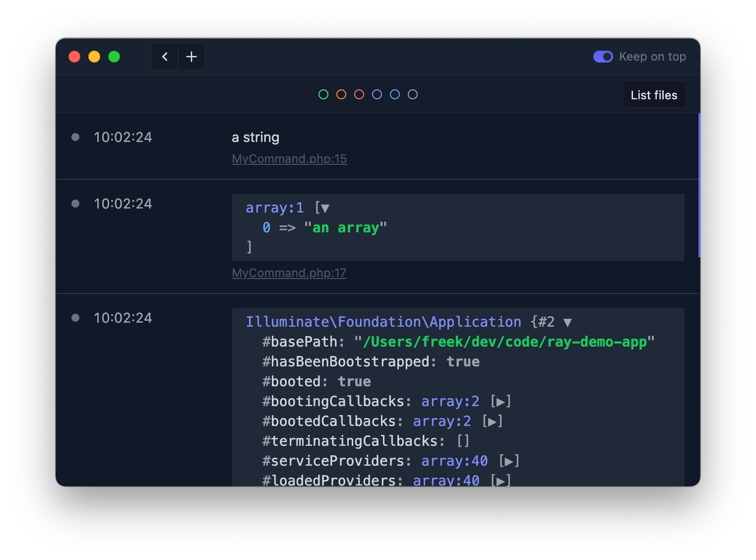Filter by the gray color circle
Image resolution: width=756 pixels, height=560 pixels.
(413, 94)
